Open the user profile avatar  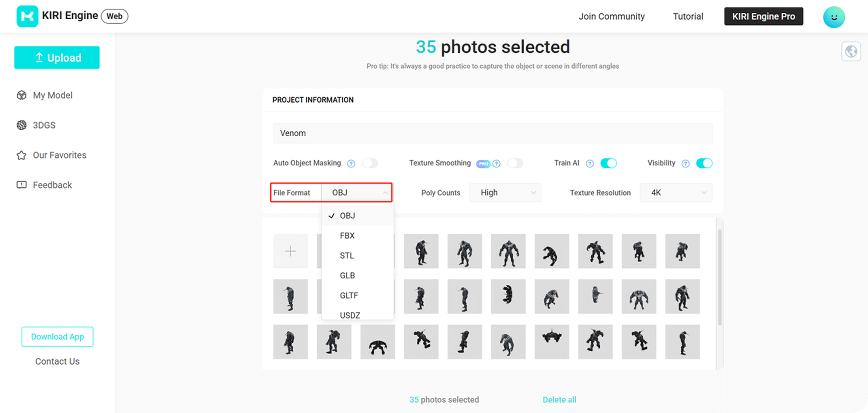(833, 17)
